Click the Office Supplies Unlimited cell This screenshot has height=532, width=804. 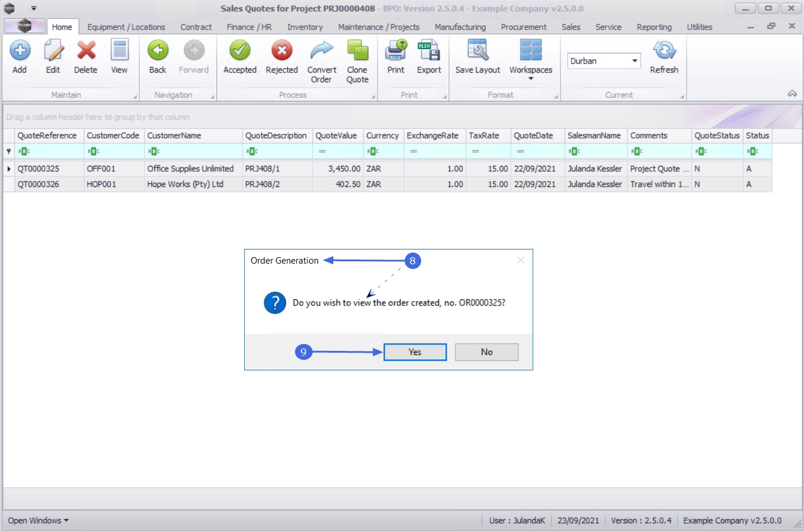(193, 169)
